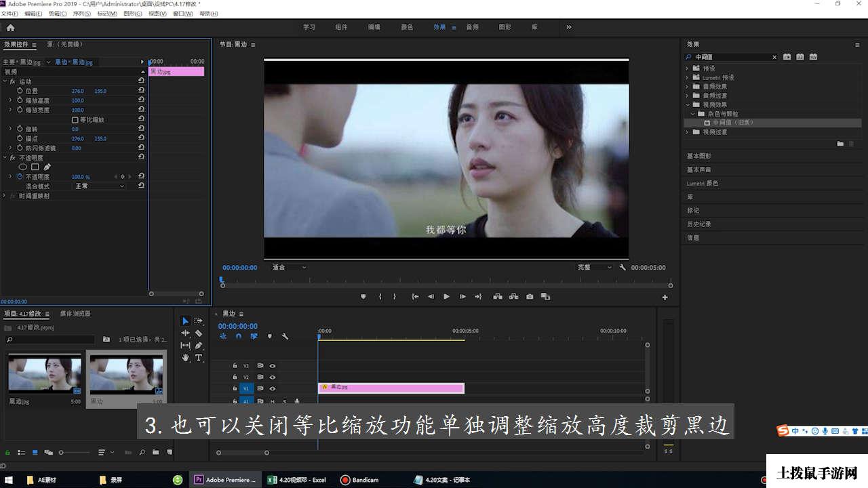Select the Selection arrow tool
The height and width of the screenshot is (488, 868).
pyautogui.click(x=186, y=321)
